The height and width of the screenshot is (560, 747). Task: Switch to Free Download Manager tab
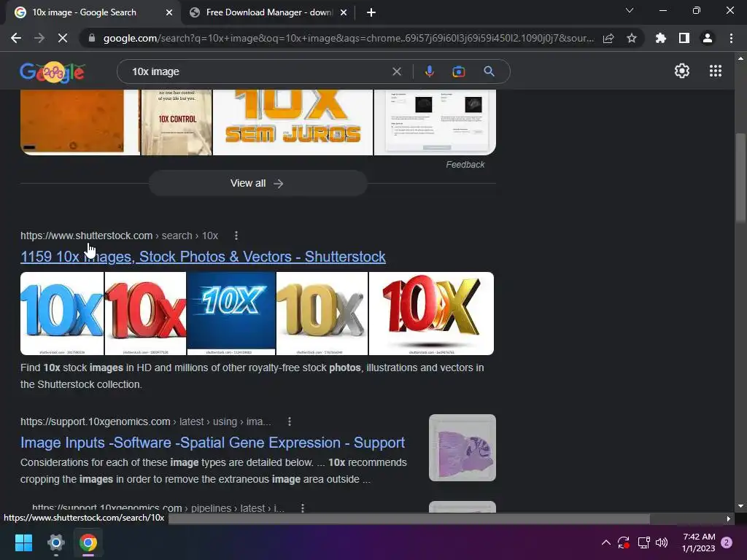pos(268,12)
